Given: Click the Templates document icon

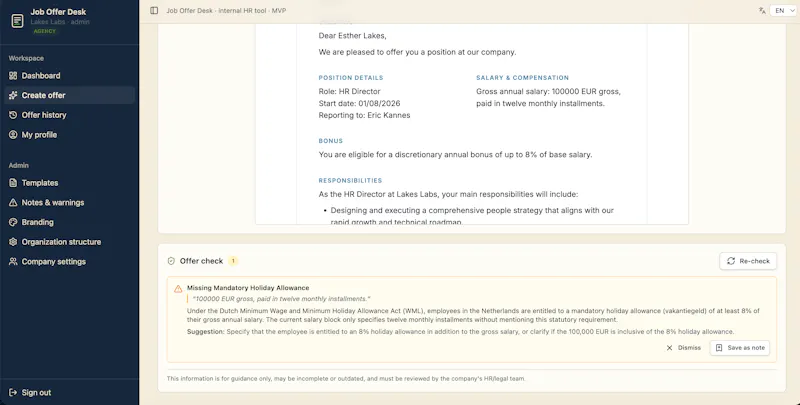Looking at the screenshot, I should coord(13,183).
